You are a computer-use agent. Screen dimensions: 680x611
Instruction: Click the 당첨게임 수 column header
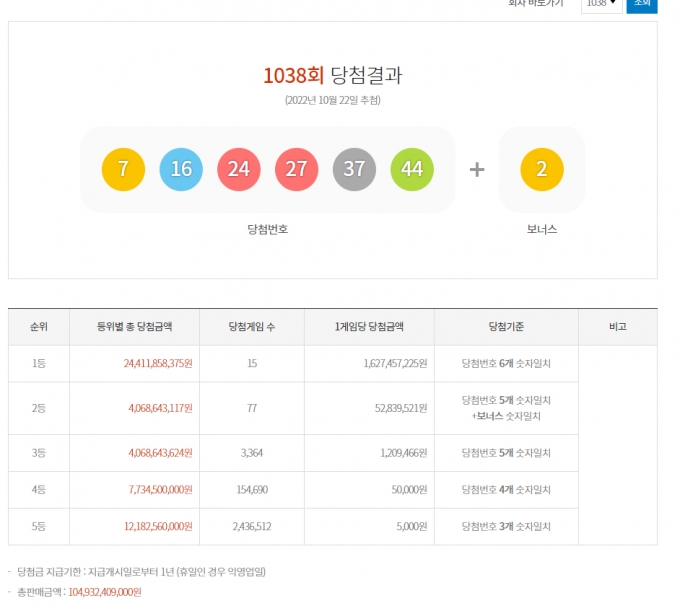[x=251, y=327]
